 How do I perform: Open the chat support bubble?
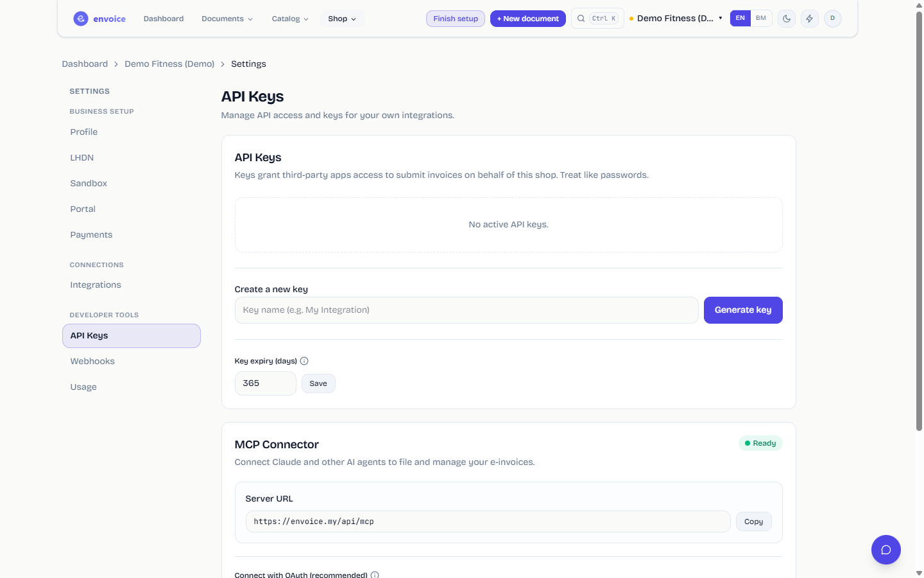[886, 550]
